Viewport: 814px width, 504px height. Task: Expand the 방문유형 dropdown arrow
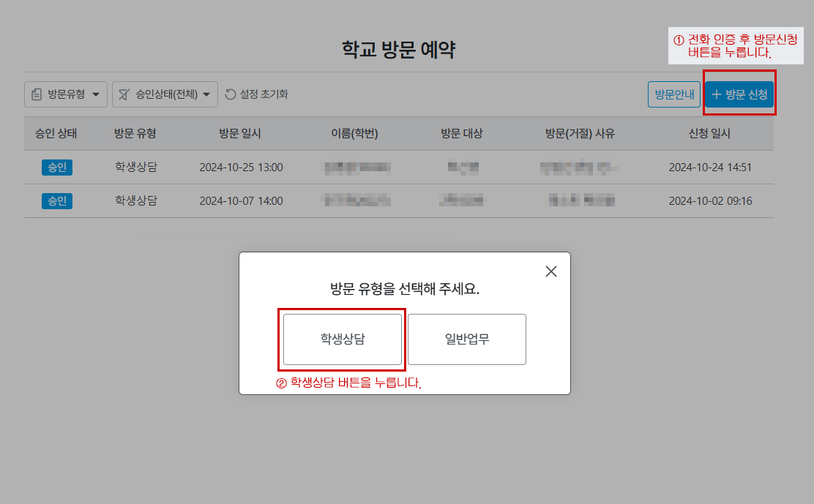(95, 94)
